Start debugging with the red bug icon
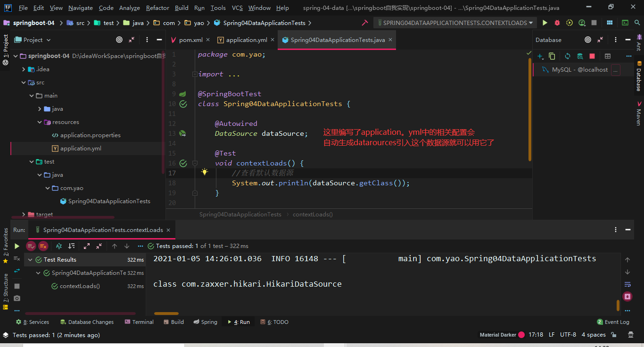The image size is (644, 347). click(557, 23)
